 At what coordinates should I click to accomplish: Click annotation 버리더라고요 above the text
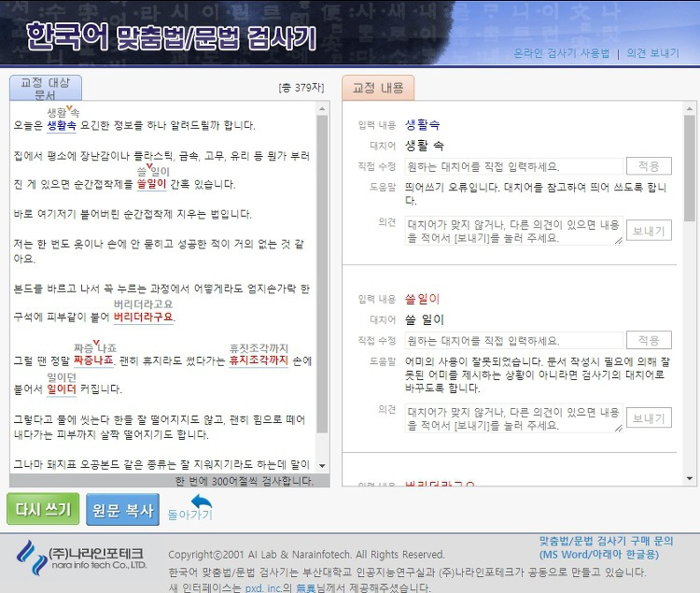(x=144, y=304)
